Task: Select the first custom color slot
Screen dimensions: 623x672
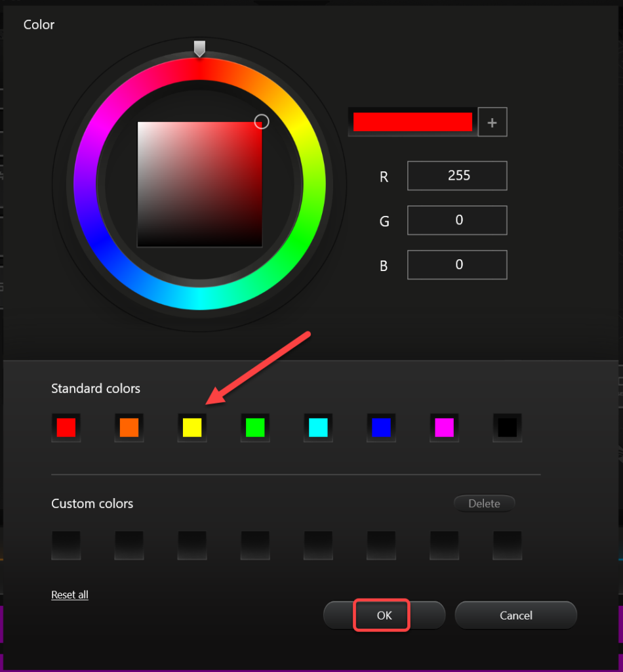Action: (x=66, y=545)
